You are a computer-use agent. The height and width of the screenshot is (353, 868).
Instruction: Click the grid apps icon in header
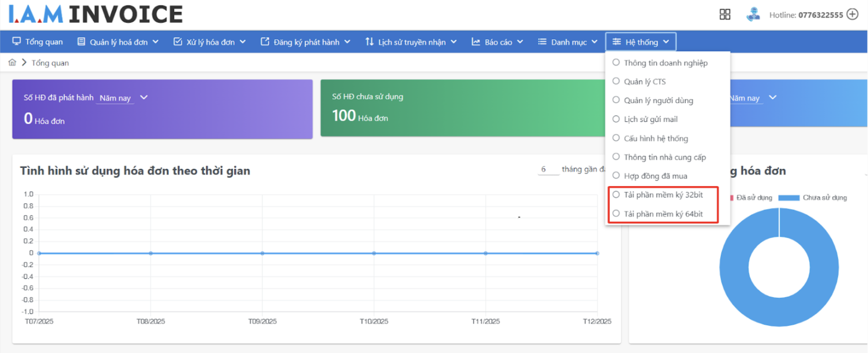(725, 15)
